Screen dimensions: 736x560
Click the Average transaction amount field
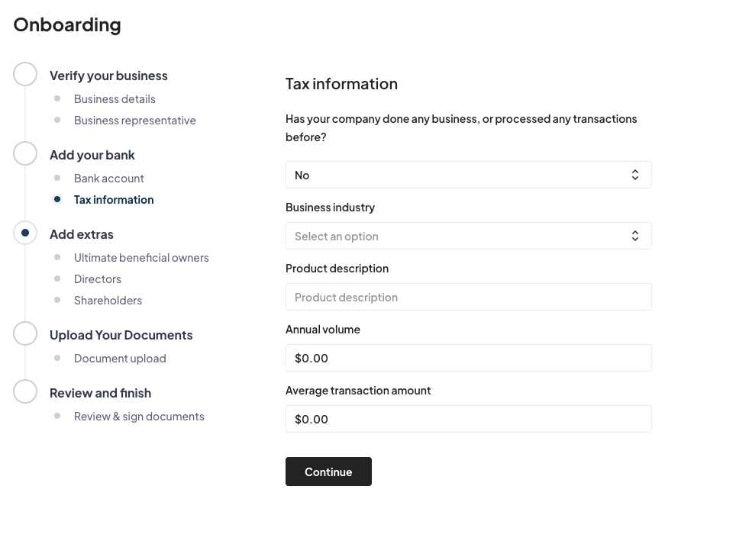[469, 419]
